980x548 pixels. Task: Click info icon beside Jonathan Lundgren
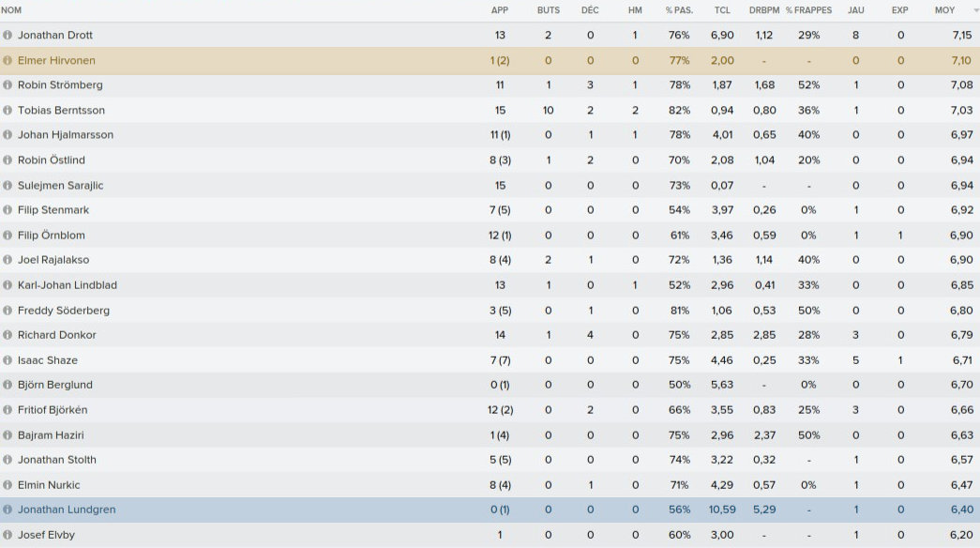(8, 510)
